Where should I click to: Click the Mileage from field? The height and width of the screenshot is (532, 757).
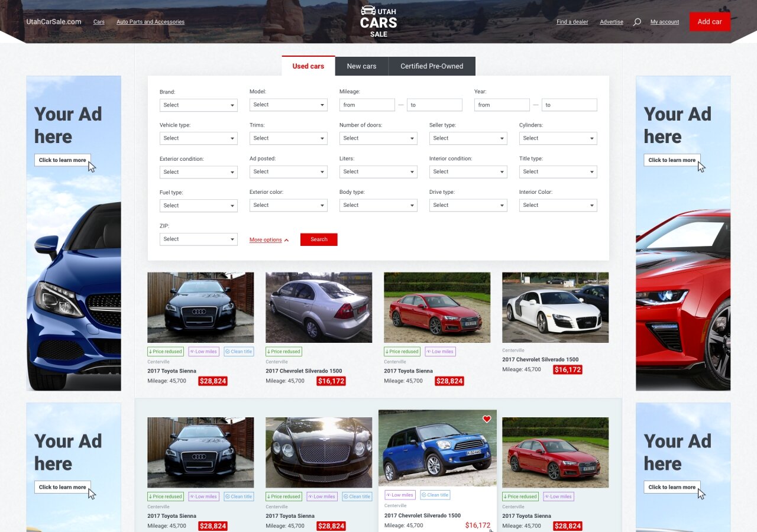pyautogui.click(x=367, y=105)
